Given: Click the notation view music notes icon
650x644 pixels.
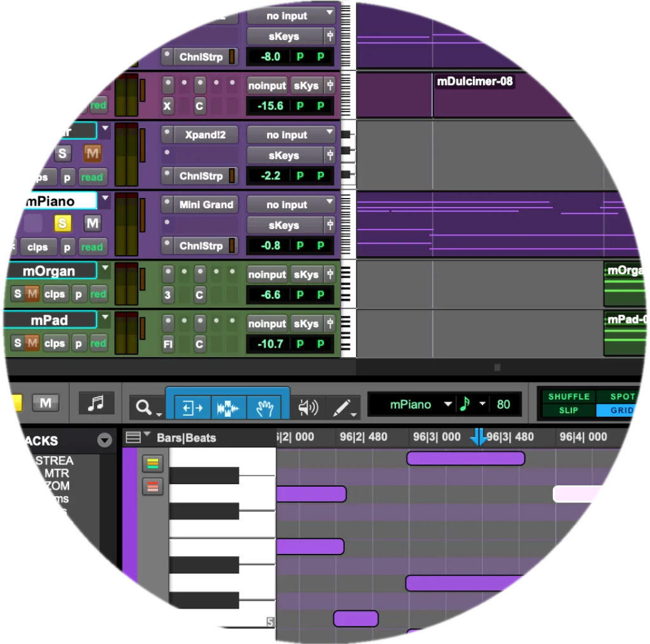Looking at the screenshot, I should pos(96,403).
